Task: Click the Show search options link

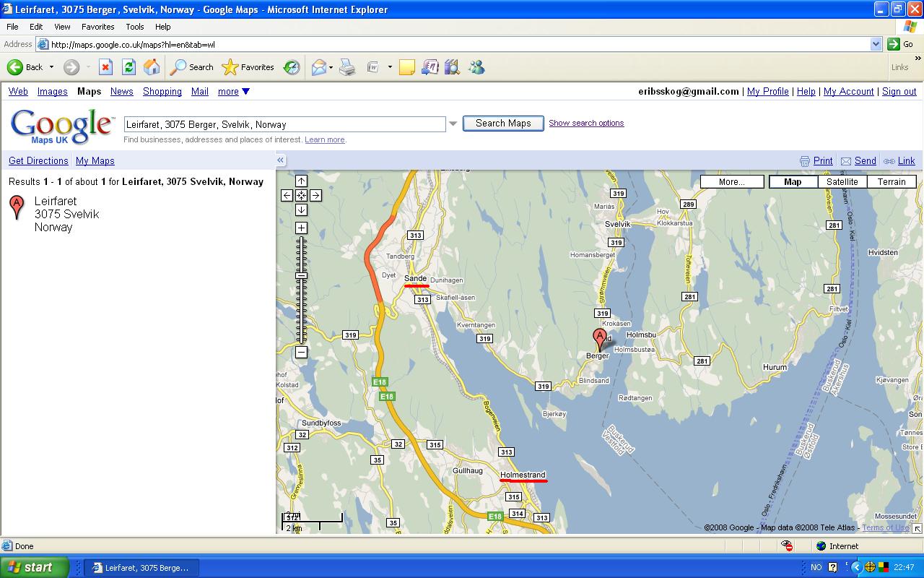Action: [586, 123]
